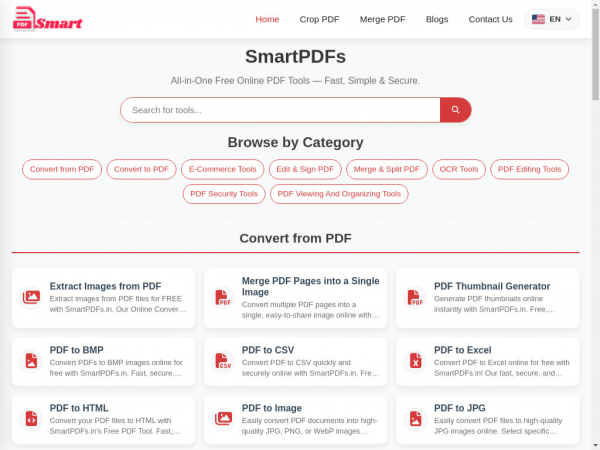Click the PDF to Image icon
This screenshot has height=450, width=600.
click(x=223, y=419)
